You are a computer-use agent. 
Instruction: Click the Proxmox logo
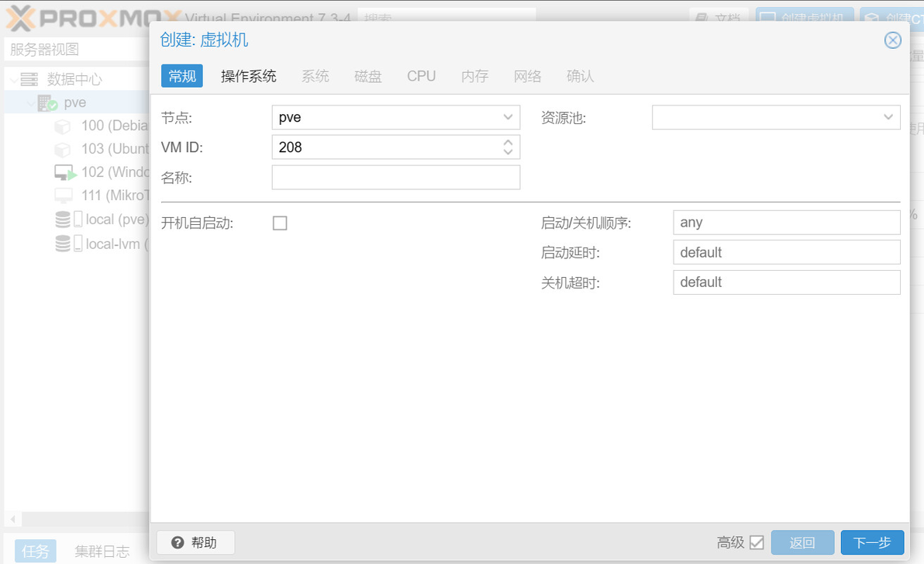(x=91, y=18)
